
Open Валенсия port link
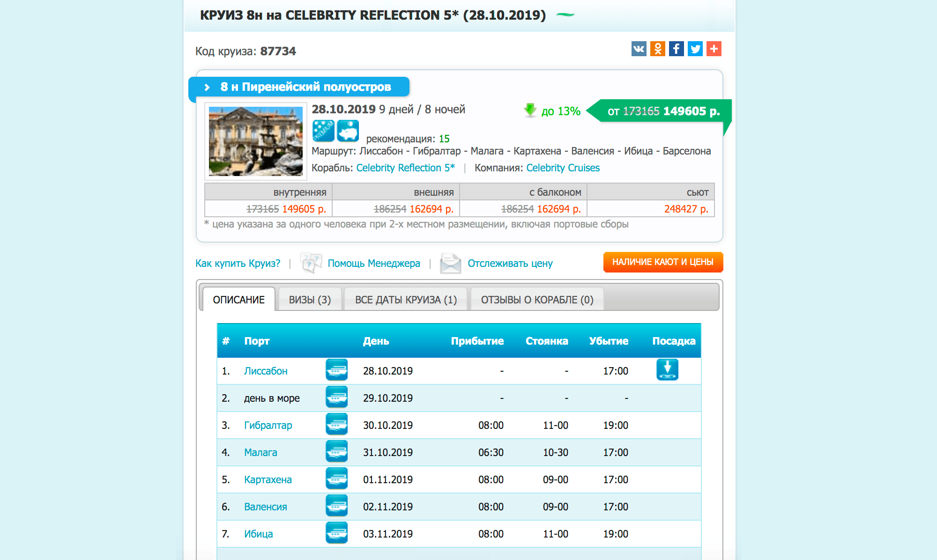pos(266,507)
